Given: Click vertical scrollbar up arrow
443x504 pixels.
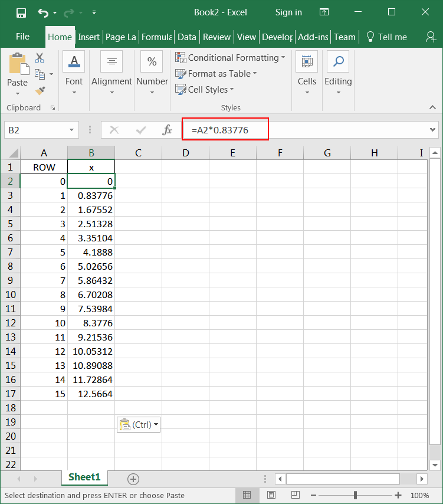Looking at the screenshot, I should coord(435,153).
